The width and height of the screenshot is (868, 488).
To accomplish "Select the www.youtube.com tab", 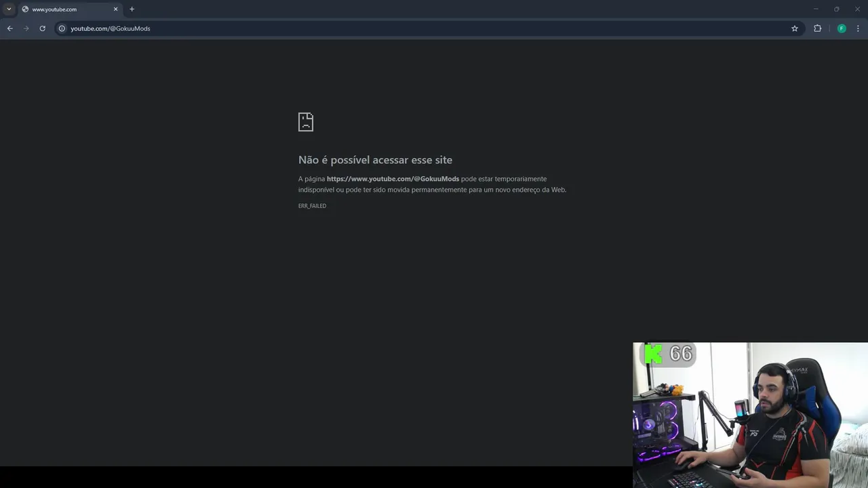I will pos(70,9).
